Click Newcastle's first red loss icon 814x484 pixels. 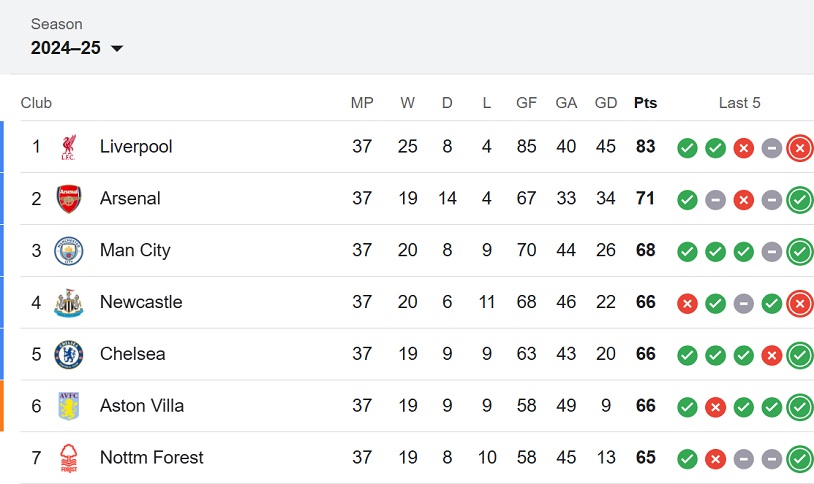click(x=687, y=304)
